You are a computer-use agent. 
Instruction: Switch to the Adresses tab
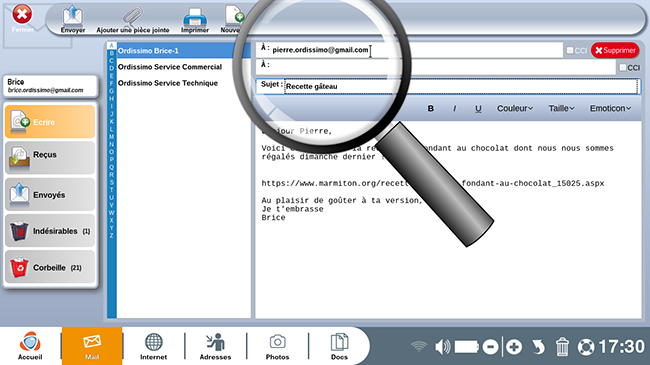click(215, 346)
